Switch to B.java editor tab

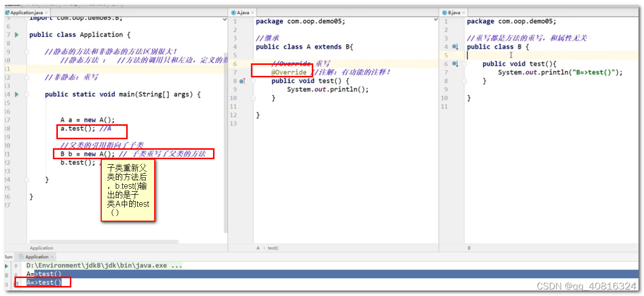[453, 12]
